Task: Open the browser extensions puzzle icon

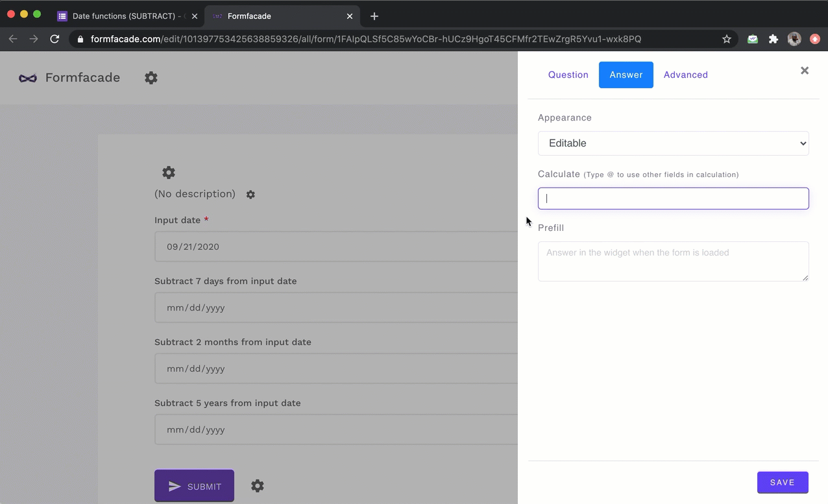Action: (773, 39)
